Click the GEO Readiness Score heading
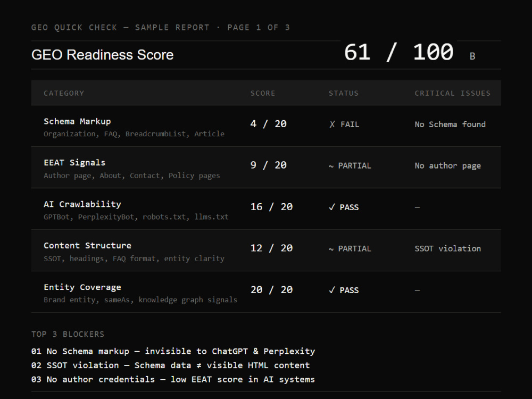 click(x=102, y=55)
